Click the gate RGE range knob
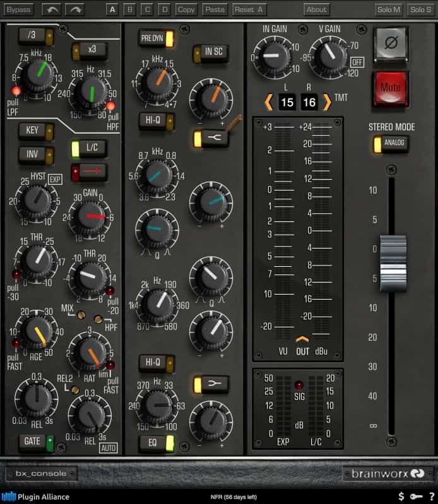The image size is (438, 504). click(x=38, y=332)
